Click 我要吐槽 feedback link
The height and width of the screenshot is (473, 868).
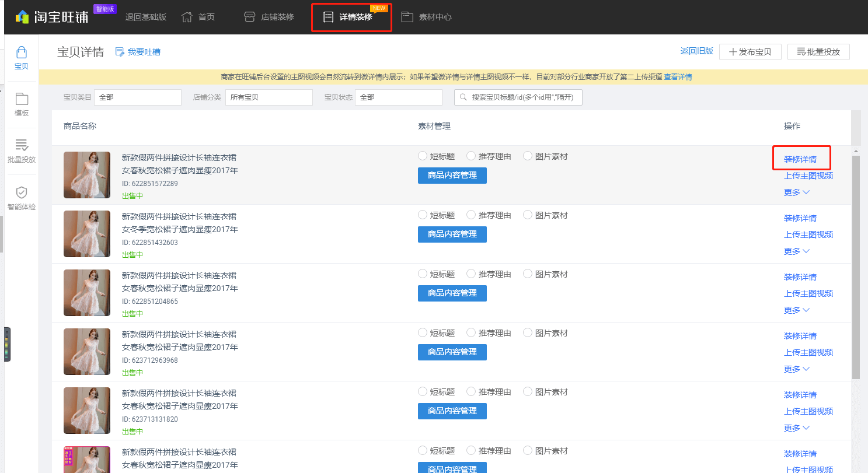click(138, 52)
